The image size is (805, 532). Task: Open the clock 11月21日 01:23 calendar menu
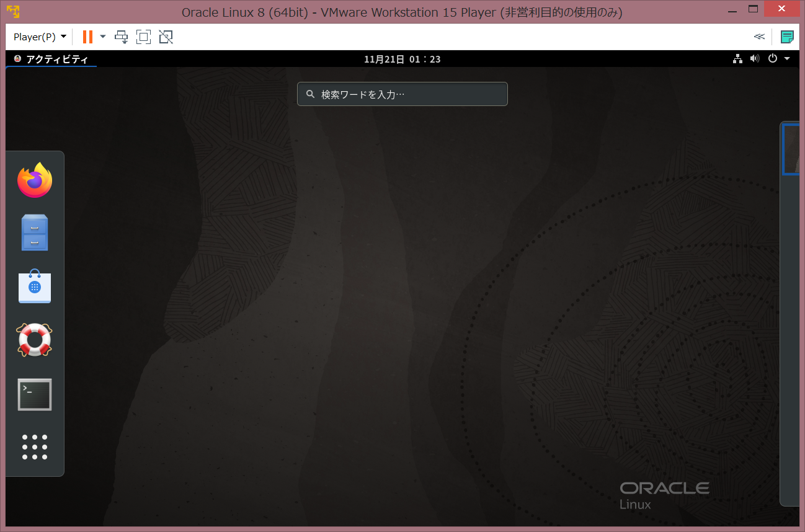(403, 59)
